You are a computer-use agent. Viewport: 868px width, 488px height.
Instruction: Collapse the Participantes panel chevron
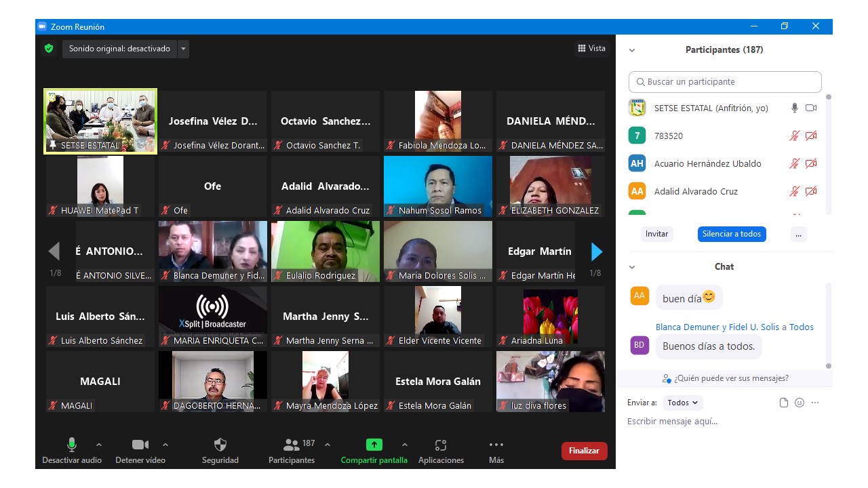click(x=632, y=50)
